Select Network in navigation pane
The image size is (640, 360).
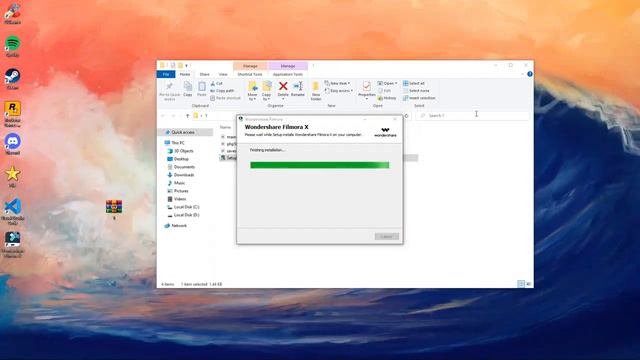(x=176, y=226)
